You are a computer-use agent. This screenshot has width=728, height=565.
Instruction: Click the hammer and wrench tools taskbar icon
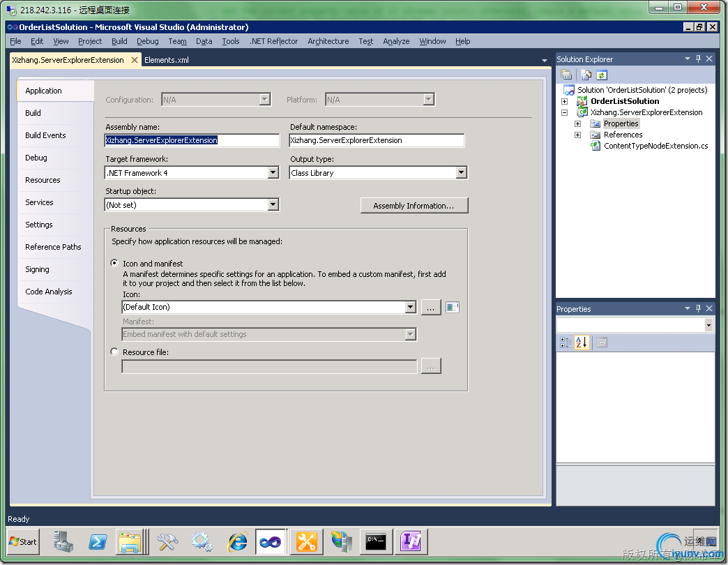tap(167, 541)
